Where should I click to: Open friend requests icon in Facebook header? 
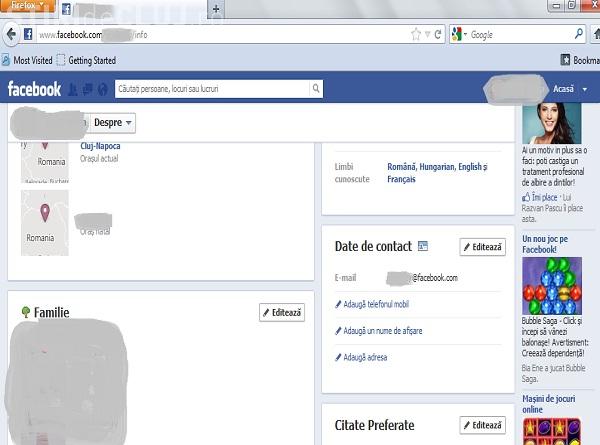[73, 89]
